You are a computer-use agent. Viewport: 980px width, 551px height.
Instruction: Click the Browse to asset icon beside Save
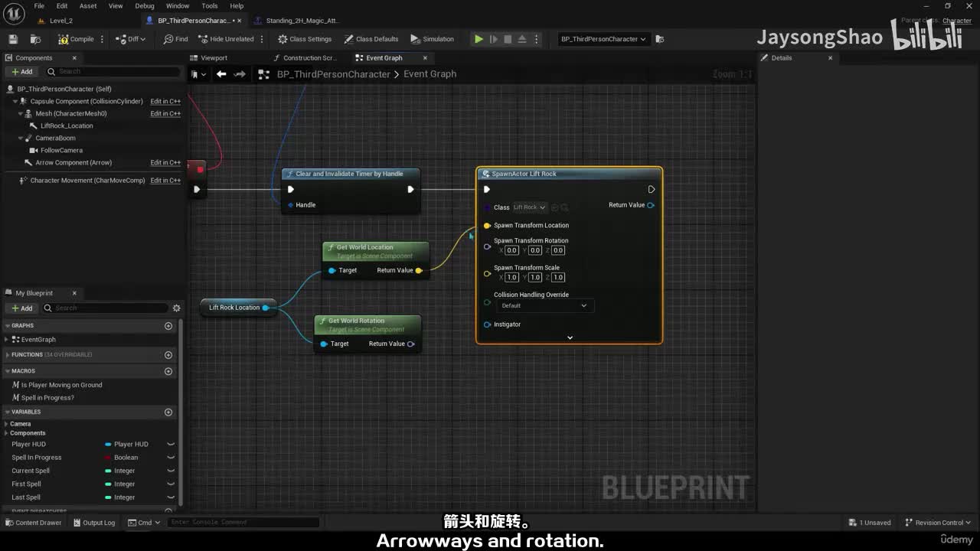coord(35,39)
